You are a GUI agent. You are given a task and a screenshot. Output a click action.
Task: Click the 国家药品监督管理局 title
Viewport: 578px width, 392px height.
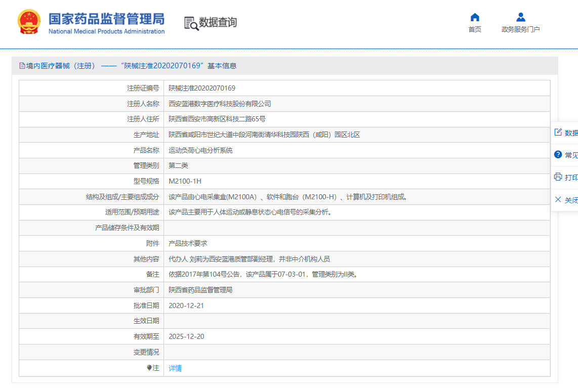(x=106, y=19)
